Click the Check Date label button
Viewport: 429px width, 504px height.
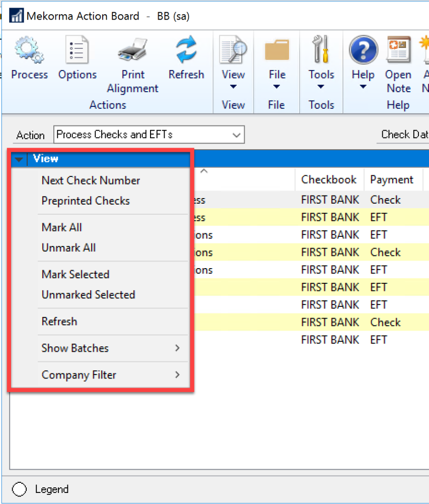pos(405,135)
